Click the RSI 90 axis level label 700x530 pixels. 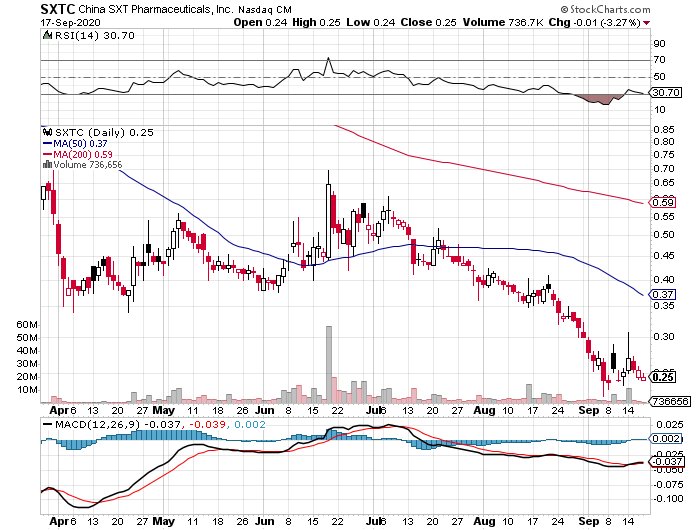pos(659,43)
